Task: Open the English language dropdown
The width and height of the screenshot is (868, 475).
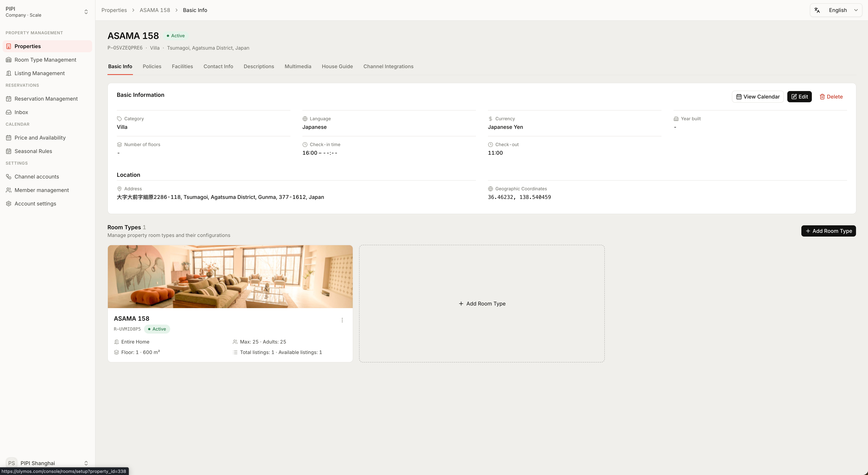Action: 836,10
